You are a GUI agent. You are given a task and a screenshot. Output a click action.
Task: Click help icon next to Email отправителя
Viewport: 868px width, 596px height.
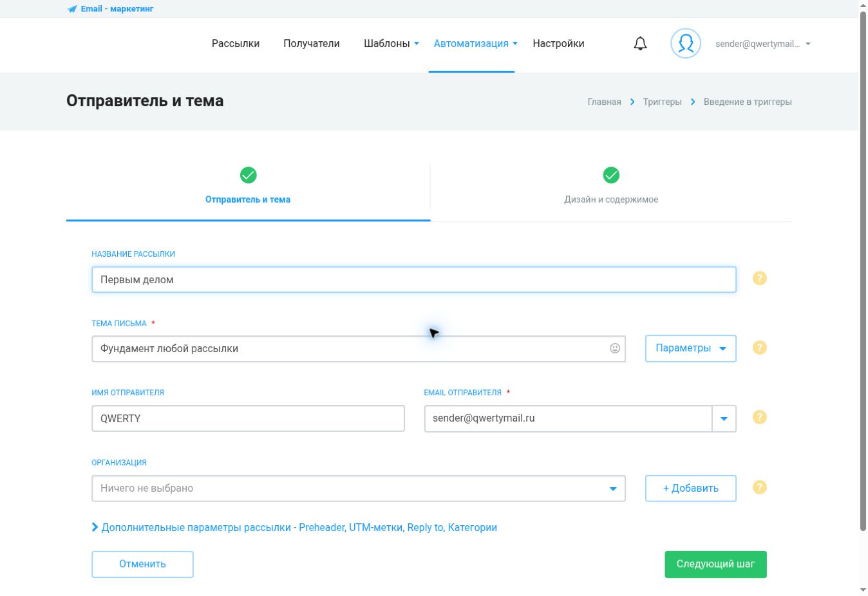[760, 418]
